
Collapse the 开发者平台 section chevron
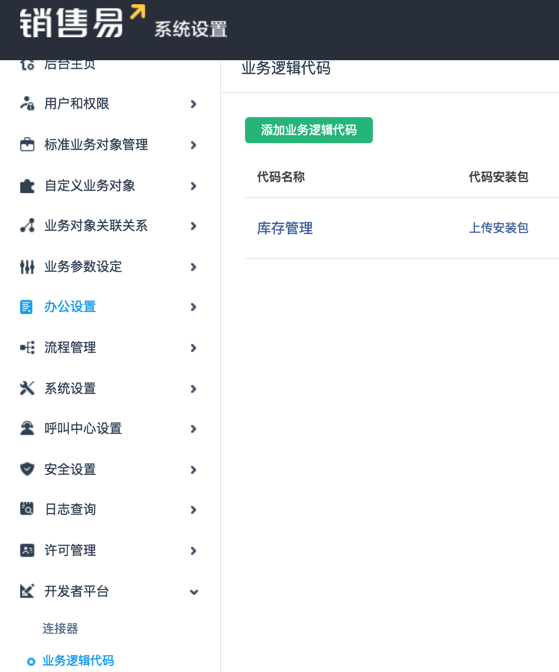[x=194, y=592]
